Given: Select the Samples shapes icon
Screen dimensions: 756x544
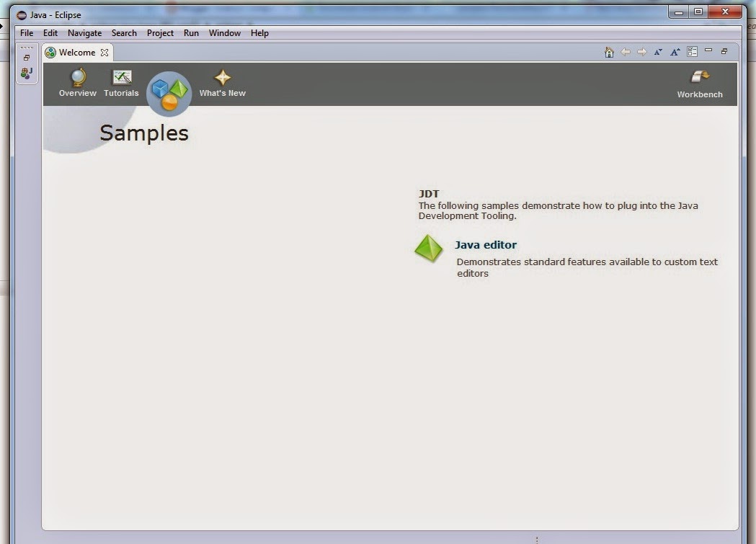Looking at the screenshot, I should pos(169,94).
